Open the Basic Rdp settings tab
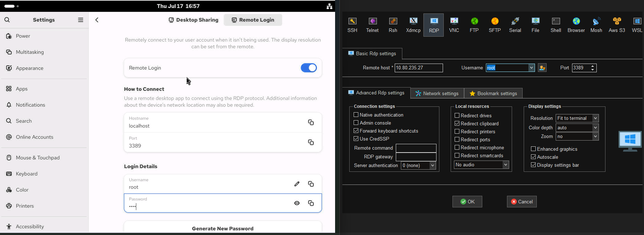644x235 pixels. [x=372, y=54]
